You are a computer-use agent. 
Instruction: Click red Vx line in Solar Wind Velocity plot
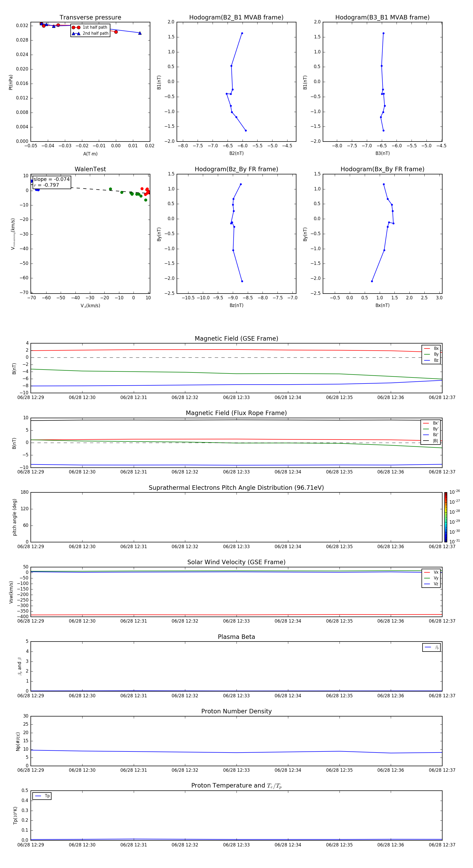pos(236,615)
